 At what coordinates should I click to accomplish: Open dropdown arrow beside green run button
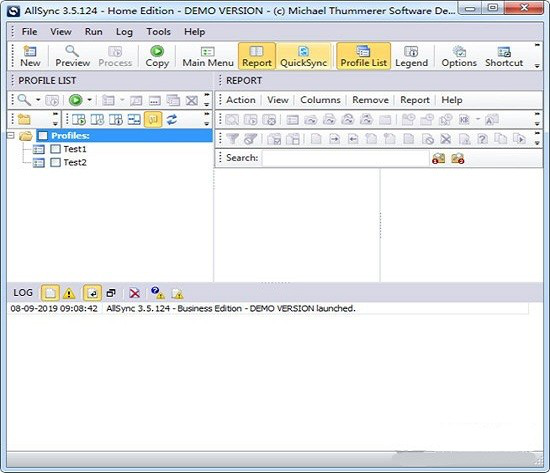[90, 100]
